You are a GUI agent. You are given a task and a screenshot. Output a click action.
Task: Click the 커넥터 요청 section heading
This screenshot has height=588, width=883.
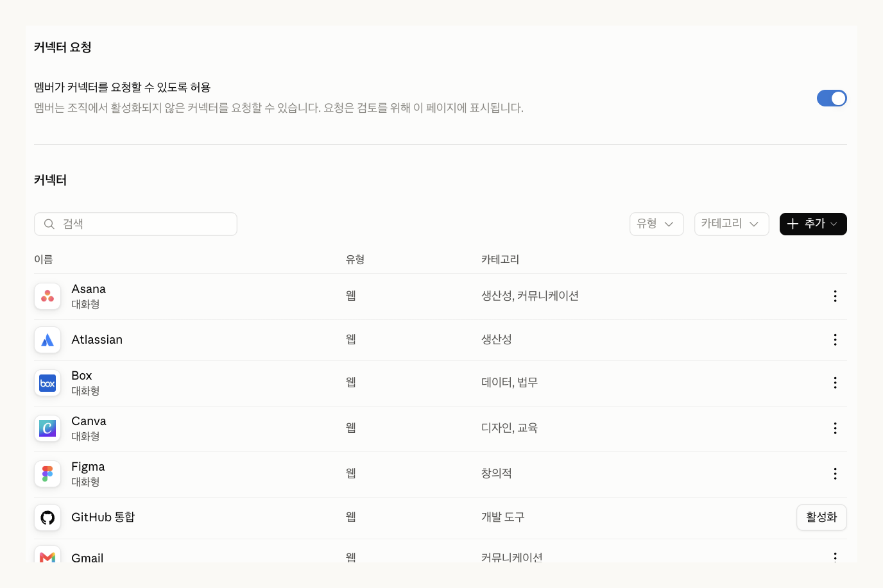pyautogui.click(x=63, y=47)
